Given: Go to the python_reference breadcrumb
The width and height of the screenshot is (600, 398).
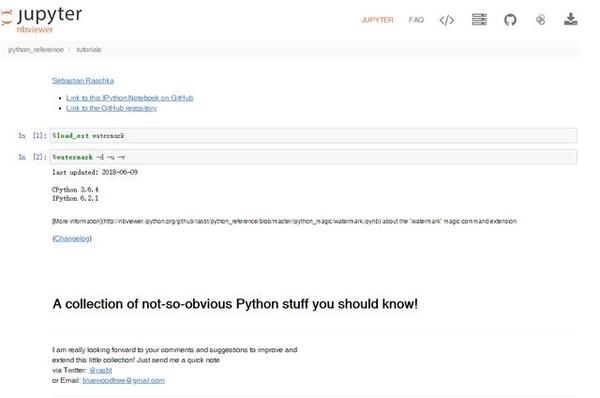Looking at the screenshot, I should click(36, 50).
